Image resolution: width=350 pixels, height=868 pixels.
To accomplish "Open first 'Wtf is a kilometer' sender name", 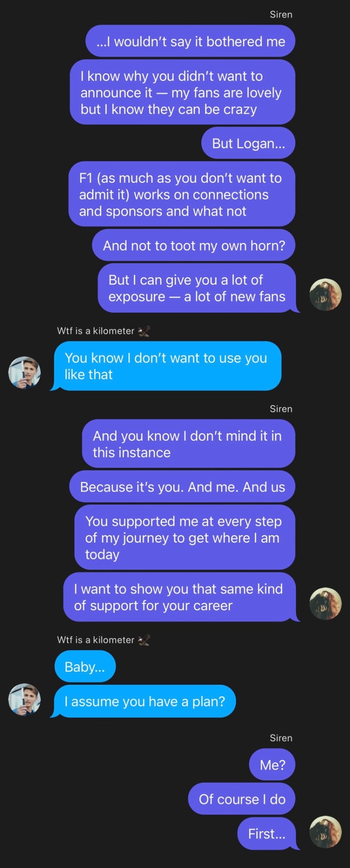I will click(96, 331).
